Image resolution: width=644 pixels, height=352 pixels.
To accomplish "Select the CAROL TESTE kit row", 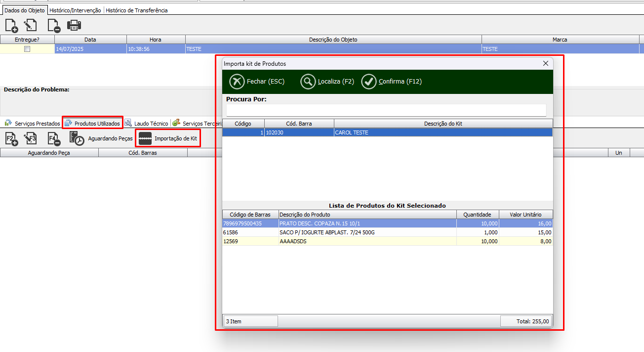I will click(x=387, y=132).
